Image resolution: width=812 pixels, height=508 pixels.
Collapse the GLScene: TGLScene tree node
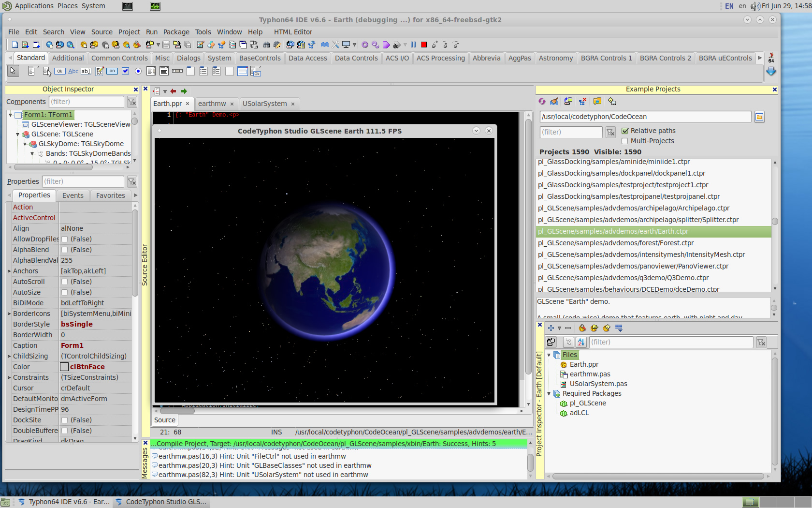(x=18, y=134)
